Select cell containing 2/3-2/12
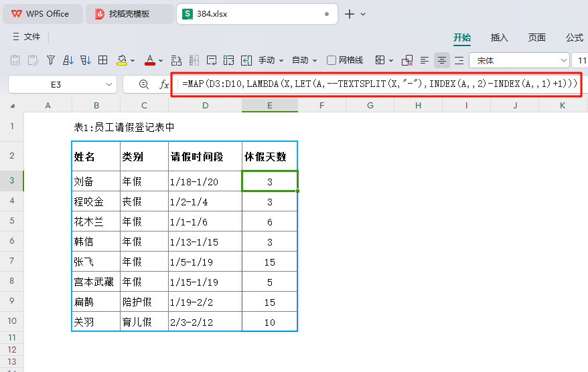 tap(205, 322)
